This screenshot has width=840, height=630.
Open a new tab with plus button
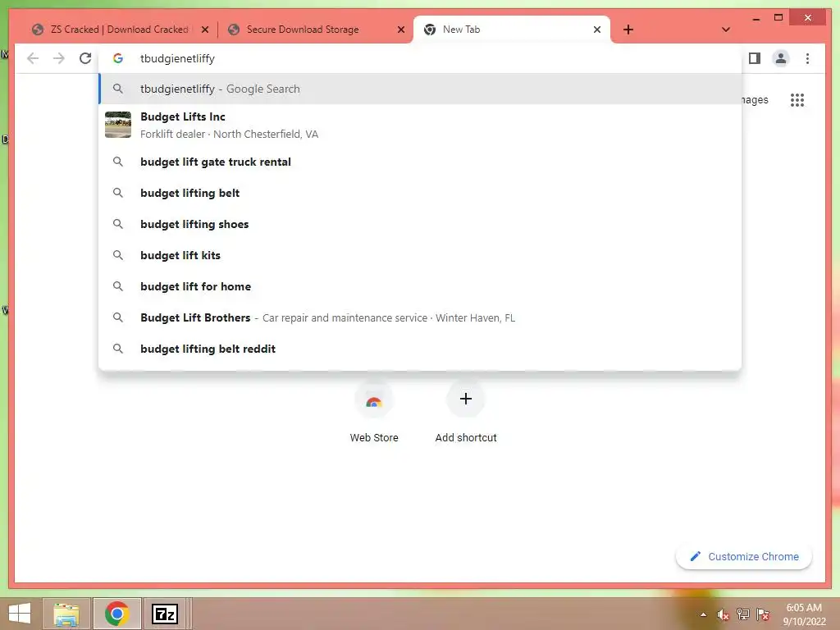pos(628,30)
